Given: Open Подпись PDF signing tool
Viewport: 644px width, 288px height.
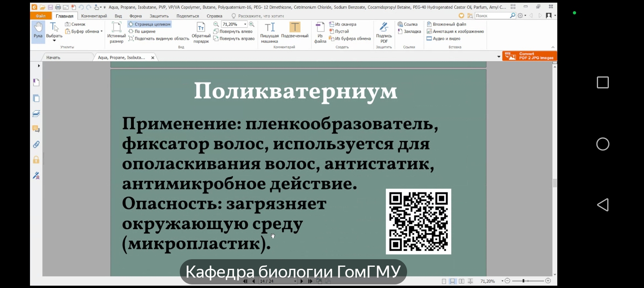Looking at the screenshot, I should point(384,32).
